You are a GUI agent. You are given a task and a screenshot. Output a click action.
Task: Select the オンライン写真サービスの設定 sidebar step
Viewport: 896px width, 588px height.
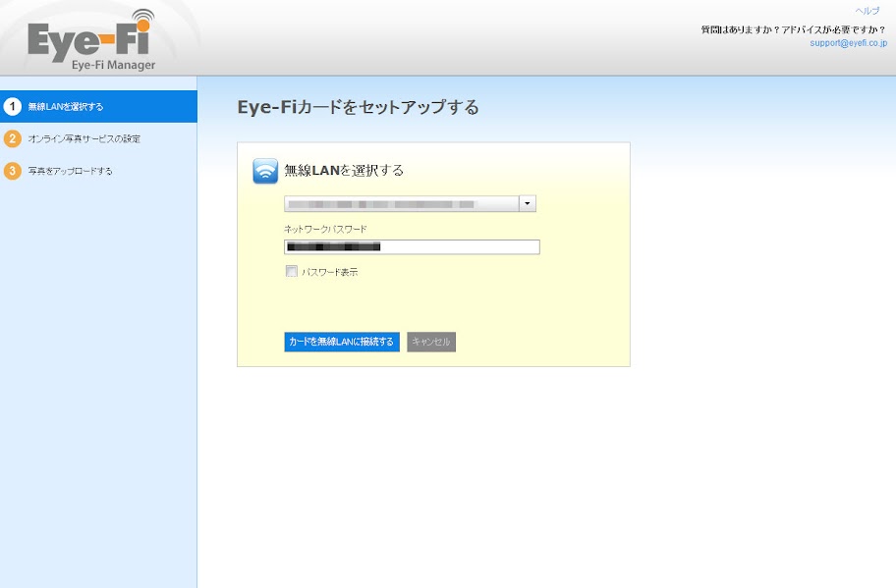(84, 139)
